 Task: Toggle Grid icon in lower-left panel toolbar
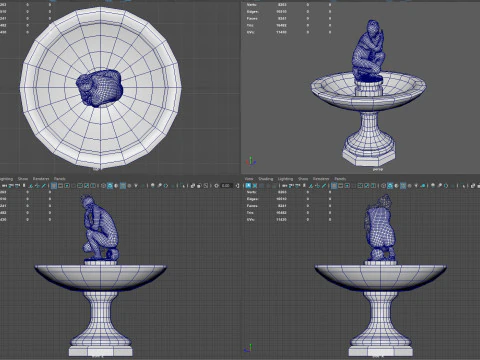coord(53,186)
